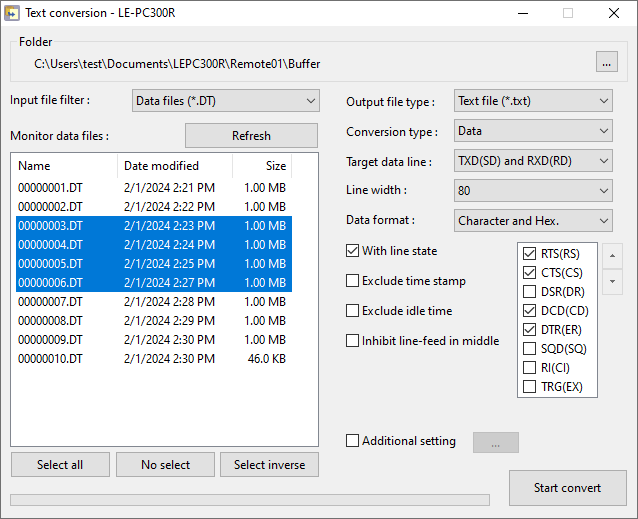
Task: Click the move-down arrow beside signal list
Action: click(613, 282)
